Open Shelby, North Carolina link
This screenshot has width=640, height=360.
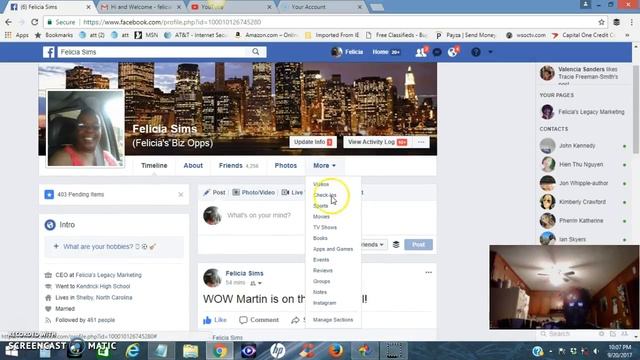(104, 298)
